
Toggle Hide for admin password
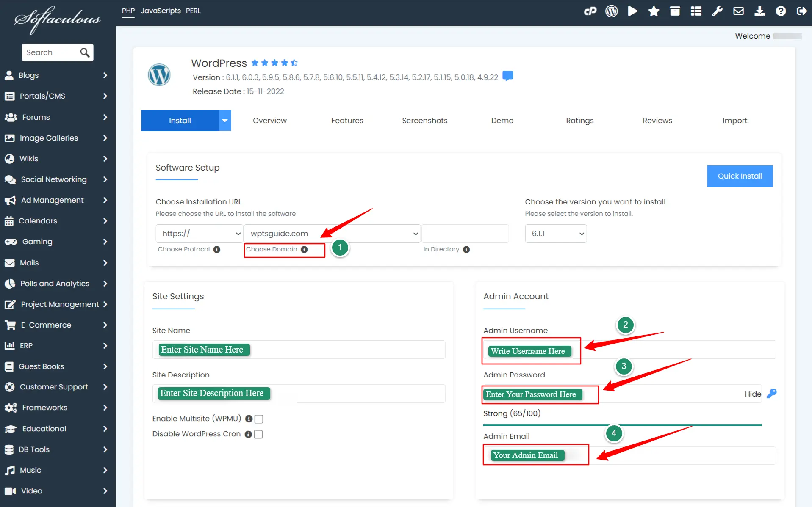[x=753, y=394]
